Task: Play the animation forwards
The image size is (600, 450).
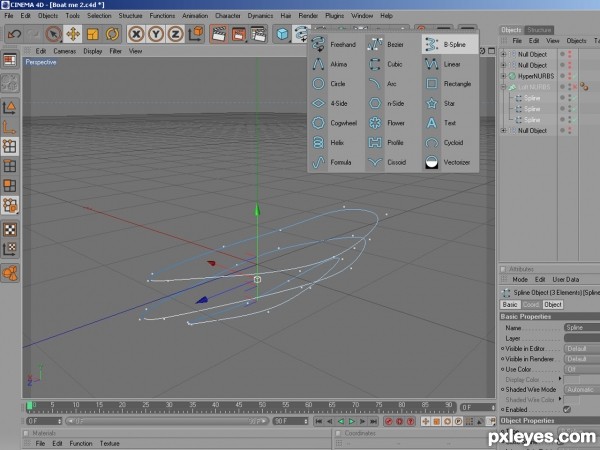Action: (x=351, y=421)
